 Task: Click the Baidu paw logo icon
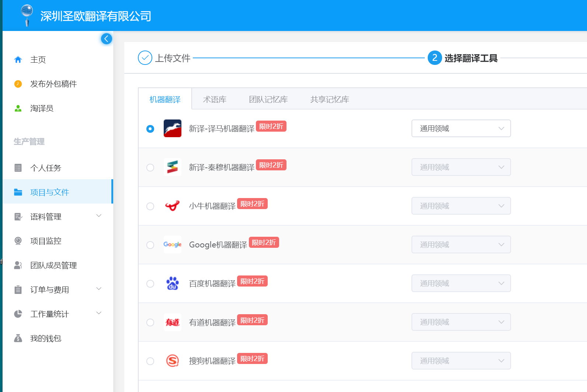click(172, 283)
